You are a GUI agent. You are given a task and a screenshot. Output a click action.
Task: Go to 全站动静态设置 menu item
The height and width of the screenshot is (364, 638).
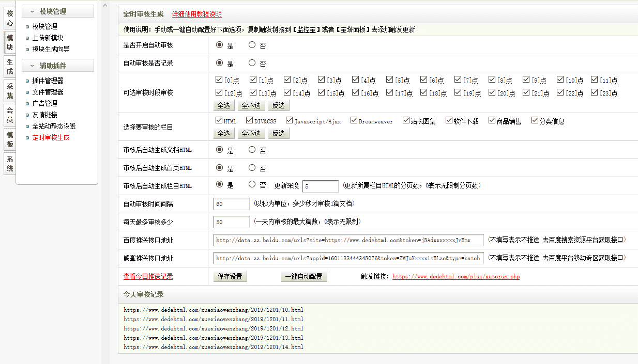click(x=54, y=126)
